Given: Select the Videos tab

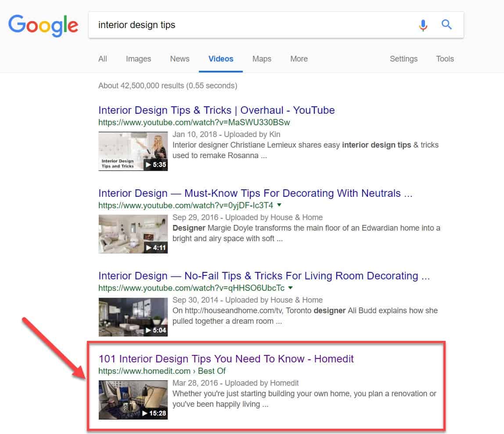Looking at the screenshot, I should coord(221,59).
